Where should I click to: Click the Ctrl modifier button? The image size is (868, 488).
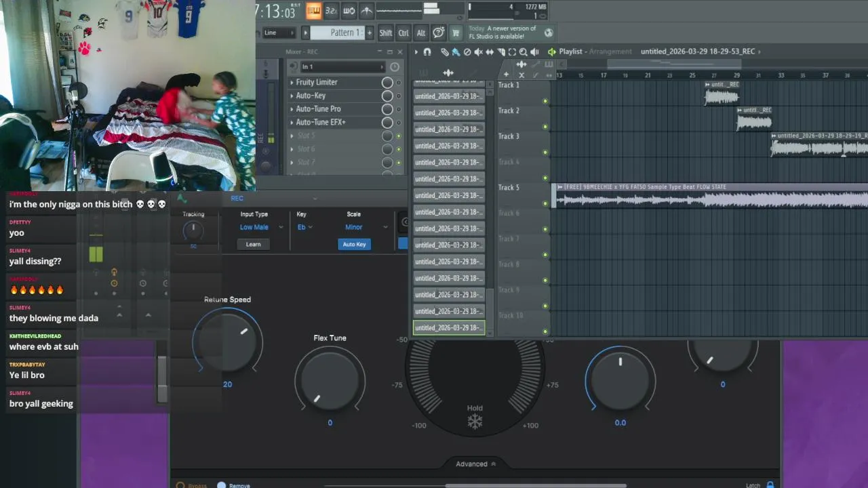pos(403,33)
